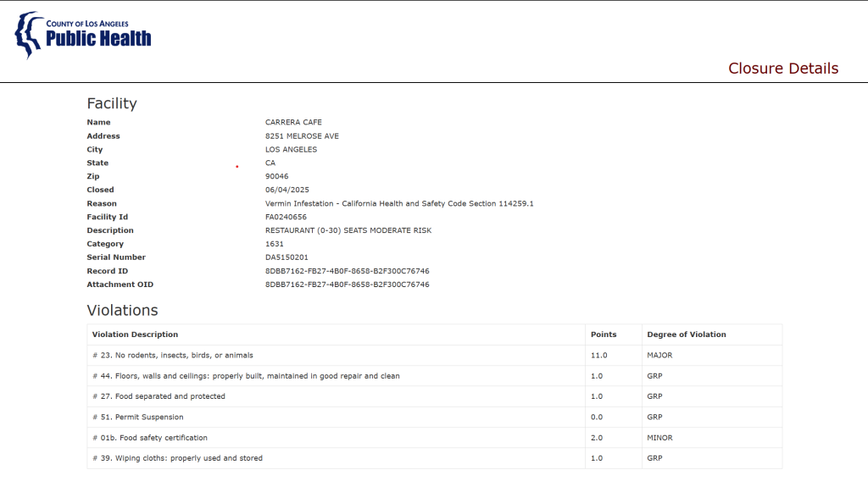Click the Points column header
This screenshot has height=481, width=868.
(604, 334)
